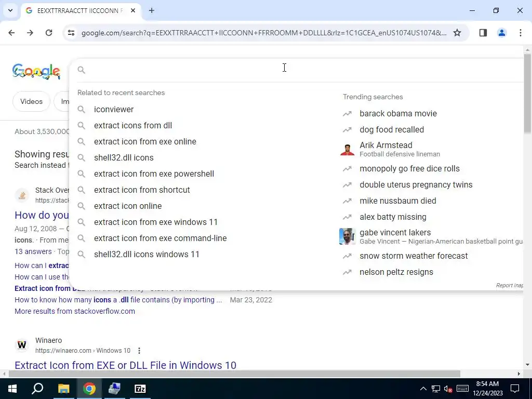532x399 pixels.
Task: Choose 'shell32.dll icons windows 11' suggestion
Action: [147, 255]
